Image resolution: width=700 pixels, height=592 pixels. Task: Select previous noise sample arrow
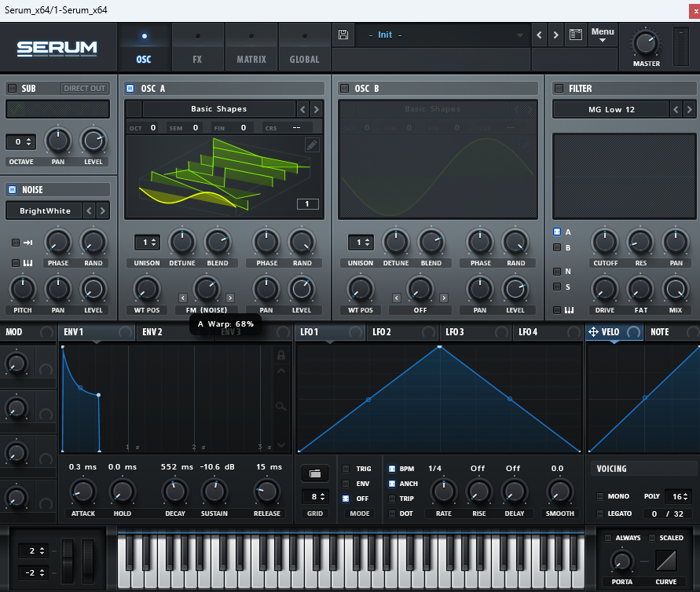point(89,210)
